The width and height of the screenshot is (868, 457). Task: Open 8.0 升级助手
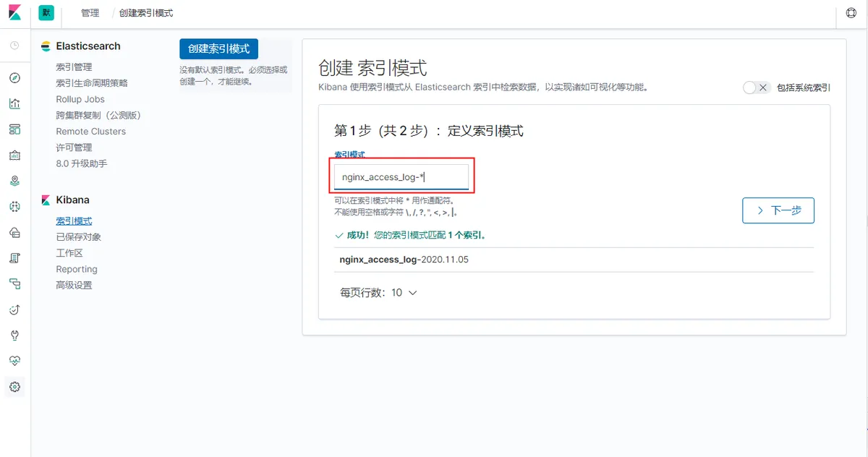[x=82, y=163]
